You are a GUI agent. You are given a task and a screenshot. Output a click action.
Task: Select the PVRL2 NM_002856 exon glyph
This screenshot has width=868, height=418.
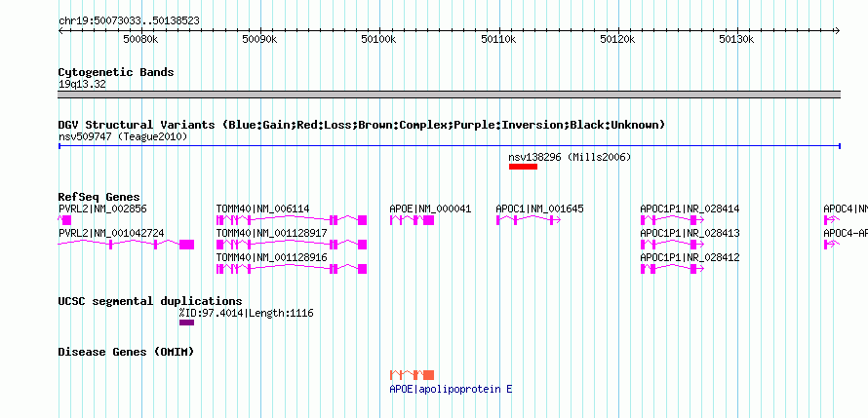(x=64, y=220)
